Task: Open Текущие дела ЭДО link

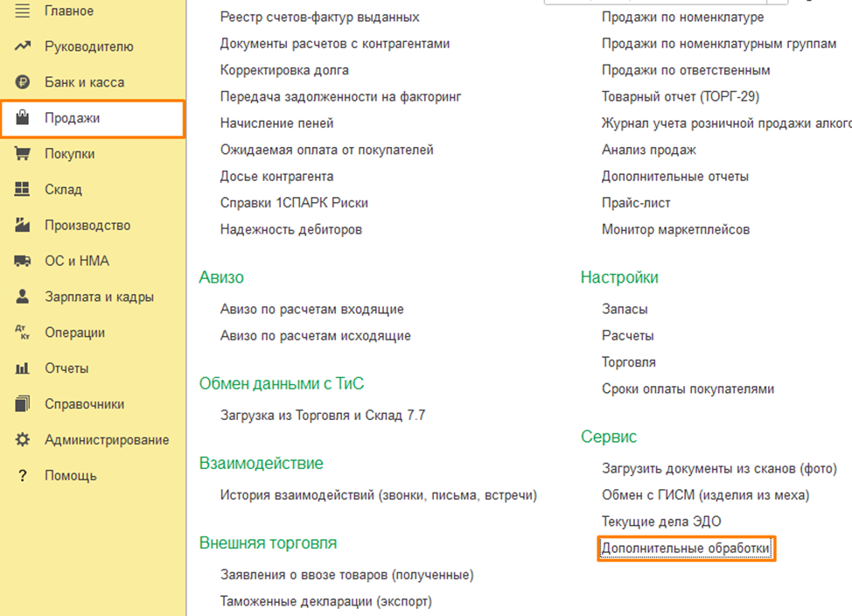Action: (661, 521)
